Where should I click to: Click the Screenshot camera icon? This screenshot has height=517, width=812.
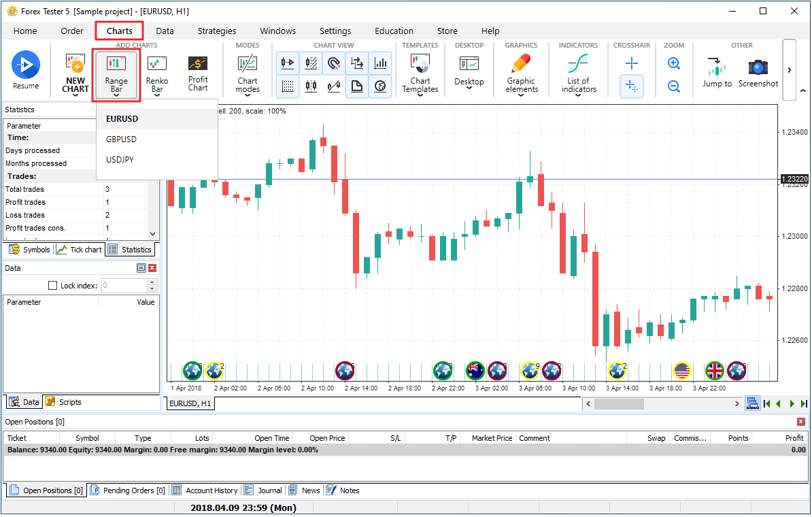click(758, 68)
